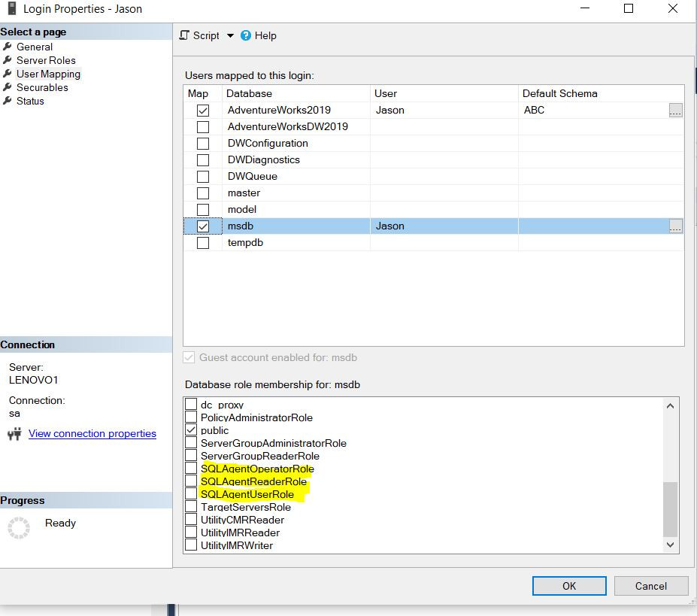Screen dimensions: 697x616
Task: Enable the SQLAgentUserRole checkbox
Action: [191, 493]
